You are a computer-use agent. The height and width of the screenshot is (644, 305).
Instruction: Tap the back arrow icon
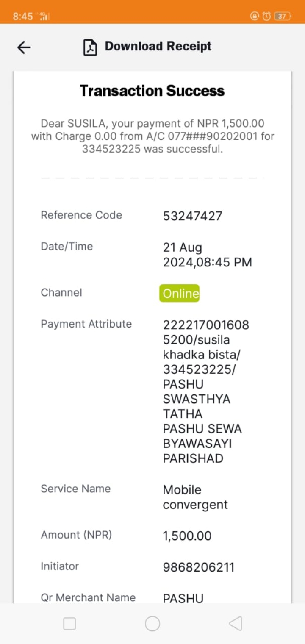(24, 47)
